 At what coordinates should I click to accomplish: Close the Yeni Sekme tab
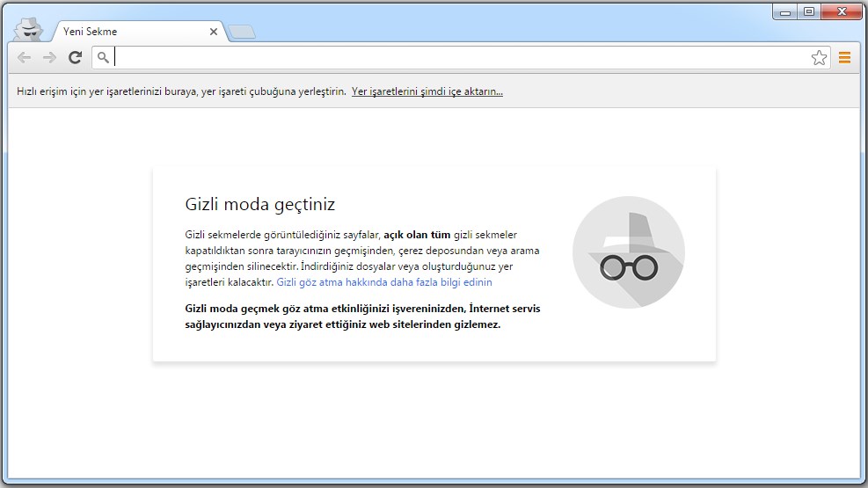click(214, 32)
